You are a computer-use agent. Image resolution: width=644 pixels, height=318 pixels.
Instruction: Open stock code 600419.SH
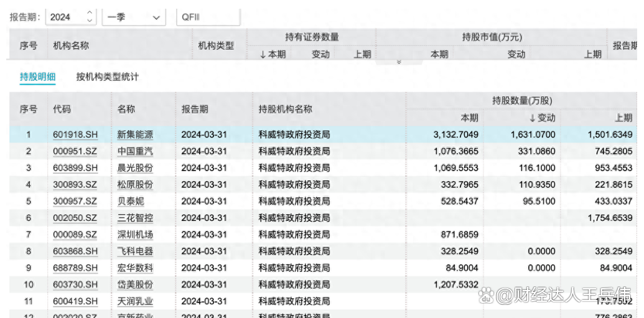[75, 301]
